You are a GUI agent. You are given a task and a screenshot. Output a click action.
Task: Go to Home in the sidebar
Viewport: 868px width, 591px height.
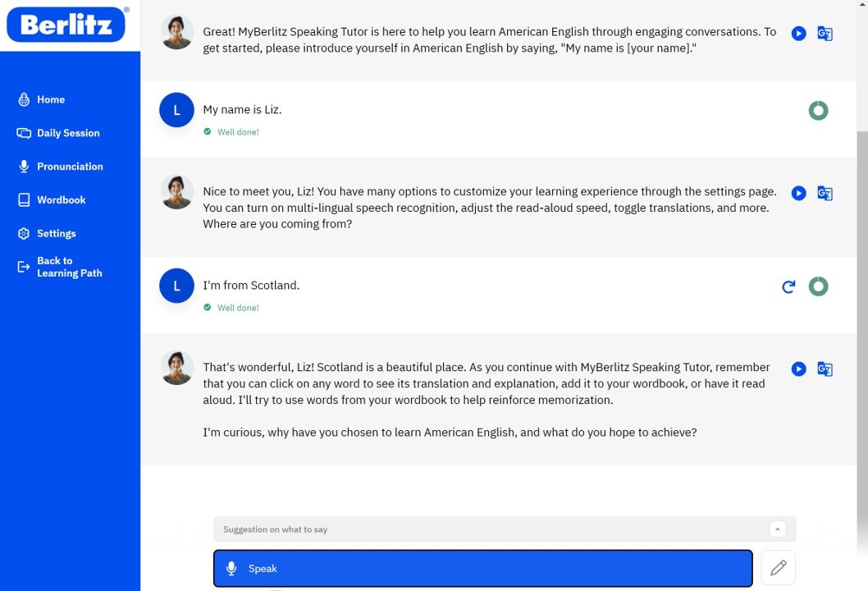pyautogui.click(x=50, y=99)
